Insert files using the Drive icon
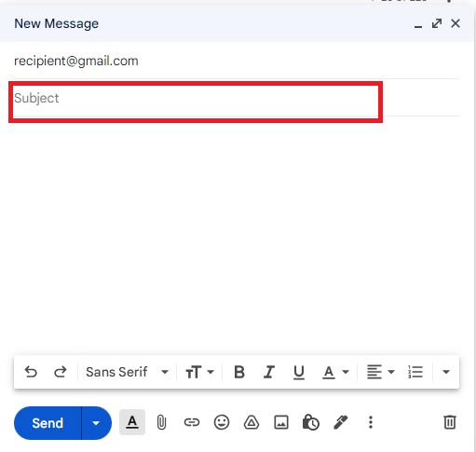 point(252,422)
